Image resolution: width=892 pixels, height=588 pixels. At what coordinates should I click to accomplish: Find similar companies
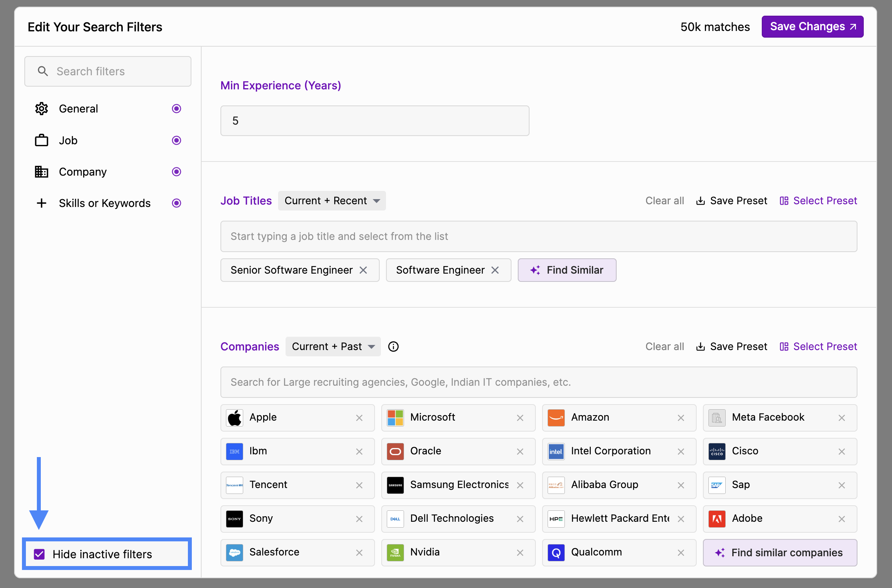[780, 553]
